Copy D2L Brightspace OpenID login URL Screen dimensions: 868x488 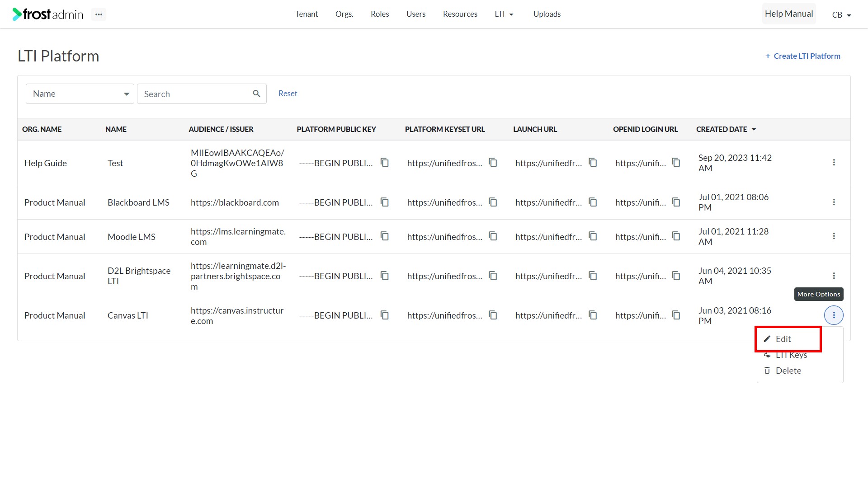pyautogui.click(x=676, y=276)
